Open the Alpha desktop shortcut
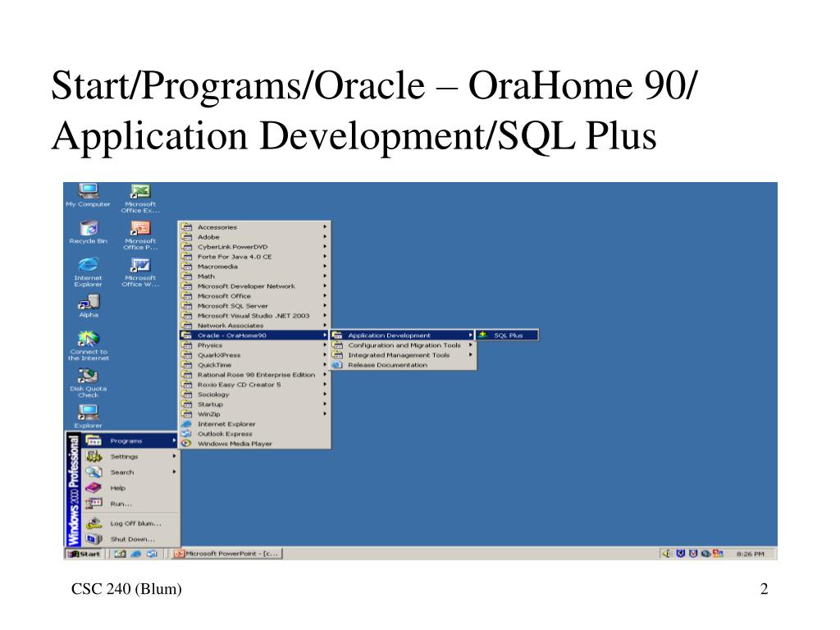Image resolution: width=840 pixels, height=630 pixels. (89, 306)
